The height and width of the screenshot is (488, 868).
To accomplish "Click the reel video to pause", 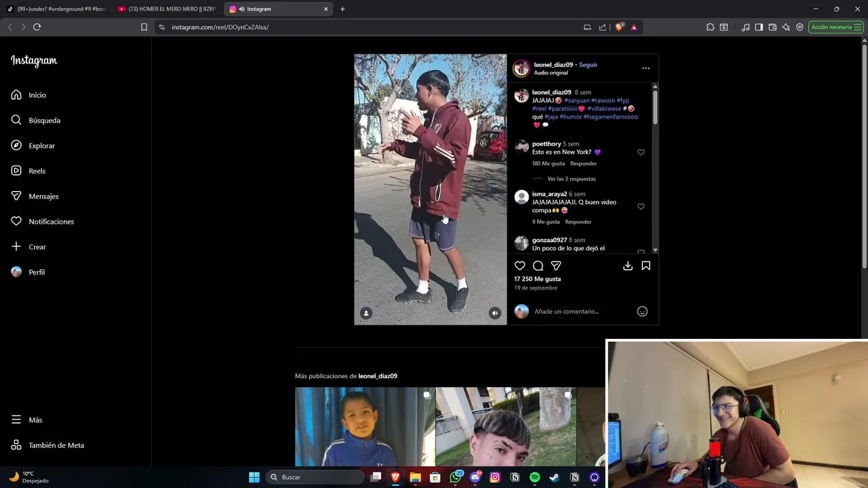I will click(430, 189).
